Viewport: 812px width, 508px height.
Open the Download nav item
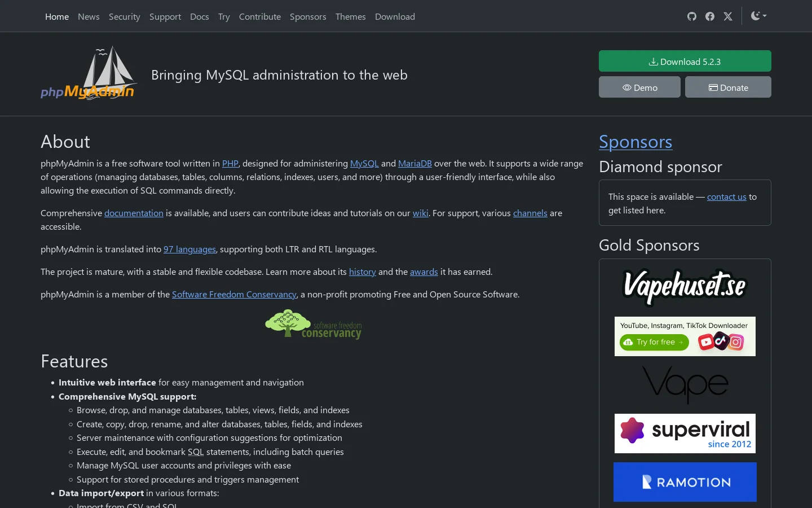(395, 17)
